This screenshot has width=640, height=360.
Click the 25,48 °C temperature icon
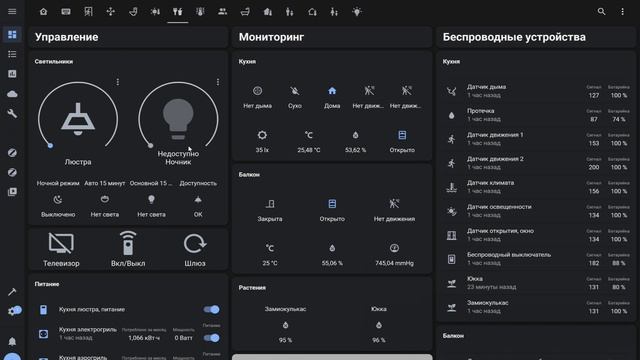click(x=309, y=135)
